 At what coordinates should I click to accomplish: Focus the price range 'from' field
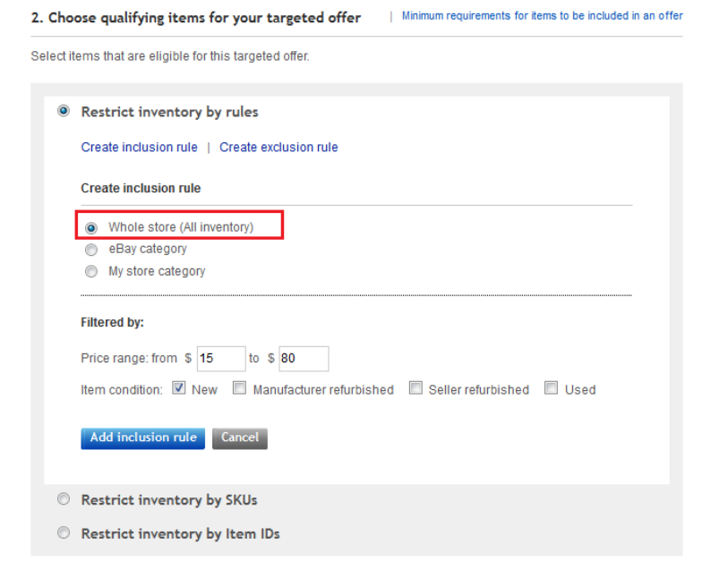(x=220, y=359)
